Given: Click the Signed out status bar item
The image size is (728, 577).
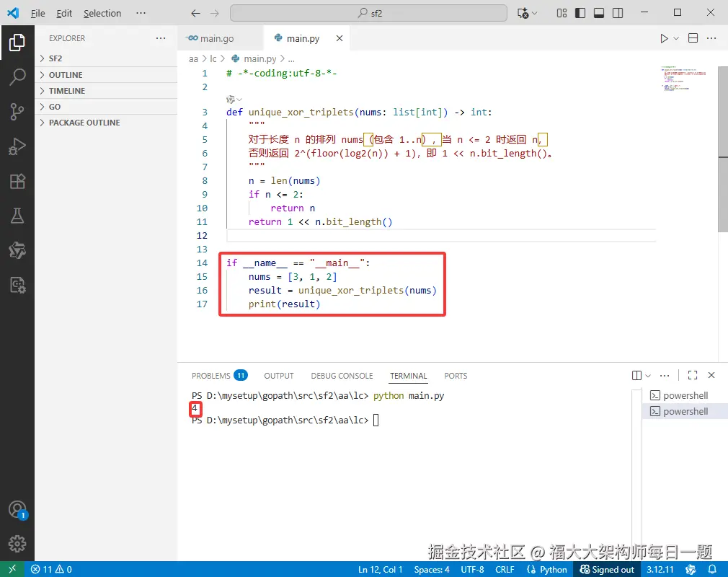Looking at the screenshot, I should [x=607, y=569].
